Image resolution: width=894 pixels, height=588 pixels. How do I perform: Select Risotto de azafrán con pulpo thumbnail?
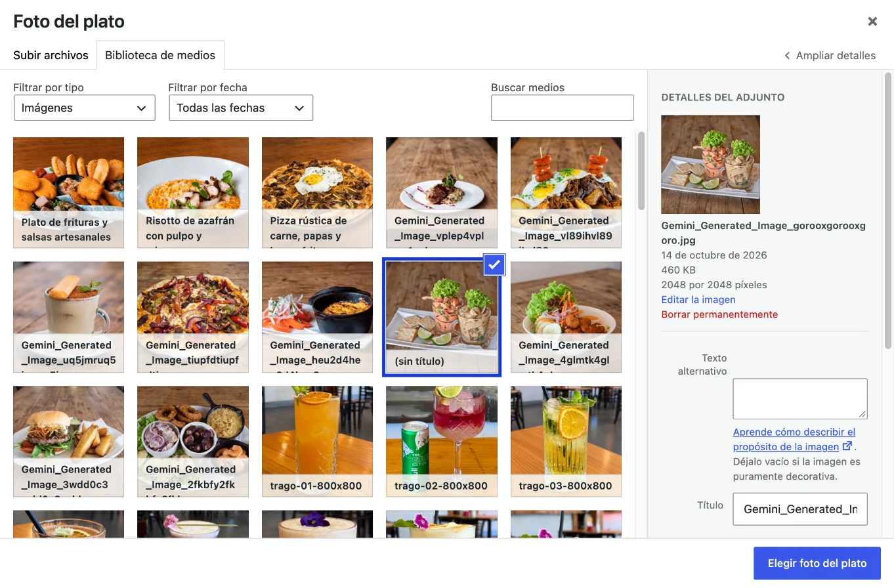click(193, 192)
